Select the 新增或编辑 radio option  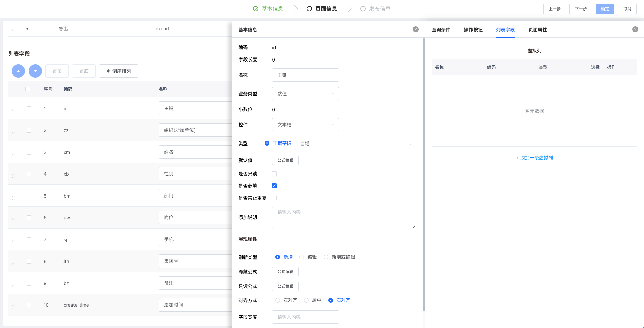pos(326,257)
